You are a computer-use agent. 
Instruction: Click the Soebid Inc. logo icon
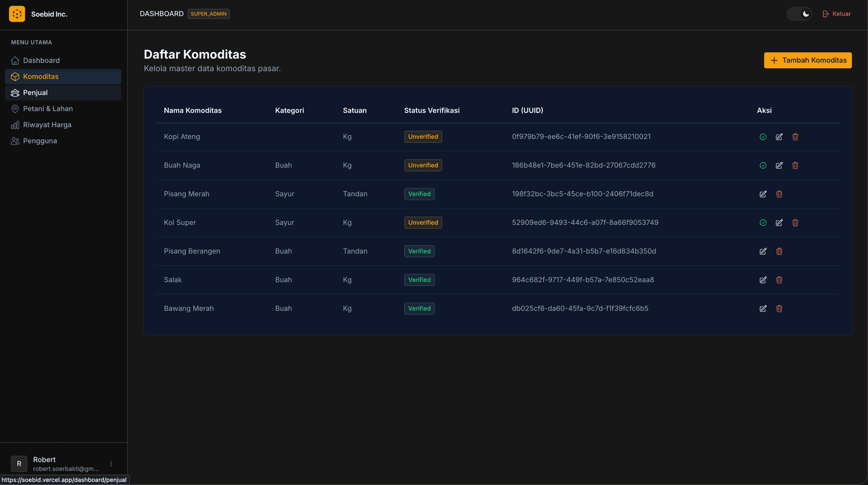pyautogui.click(x=17, y=14)
